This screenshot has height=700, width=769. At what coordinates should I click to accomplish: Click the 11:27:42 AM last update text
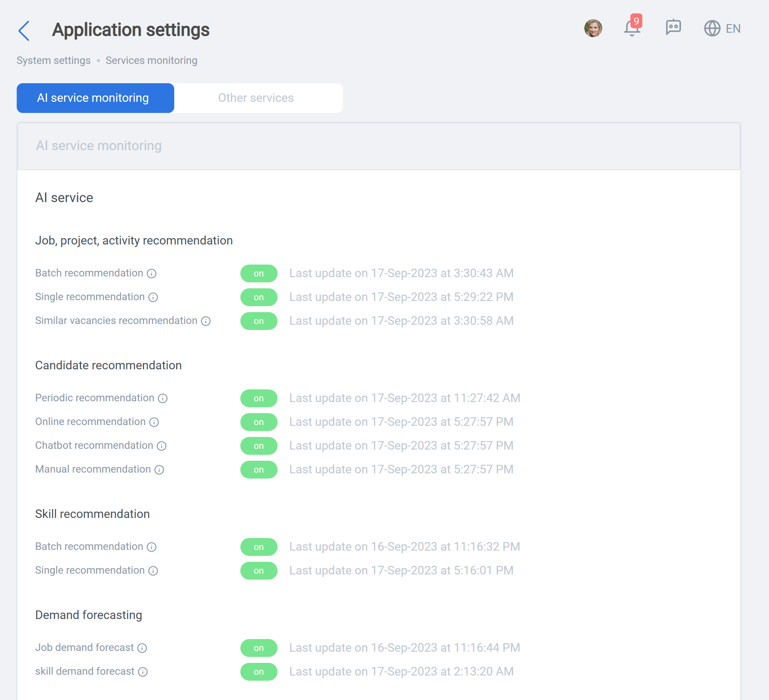405,398
